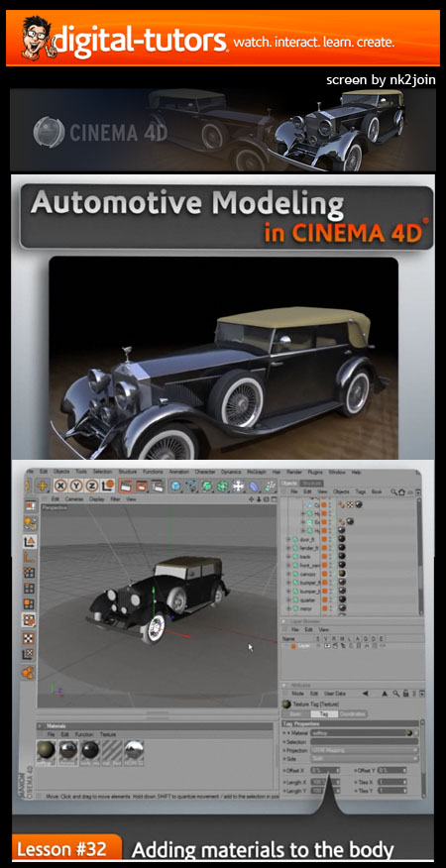Toggle the Y axis lock icon
Viewport: 446px width, 868px height.
[x=76, y=487]
